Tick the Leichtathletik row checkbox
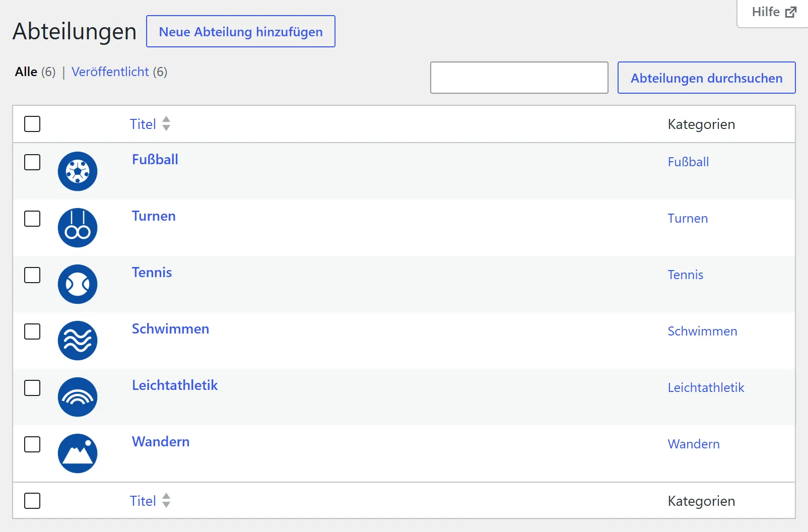The height and width of the screenshot is (532, 808). (32, 388)
